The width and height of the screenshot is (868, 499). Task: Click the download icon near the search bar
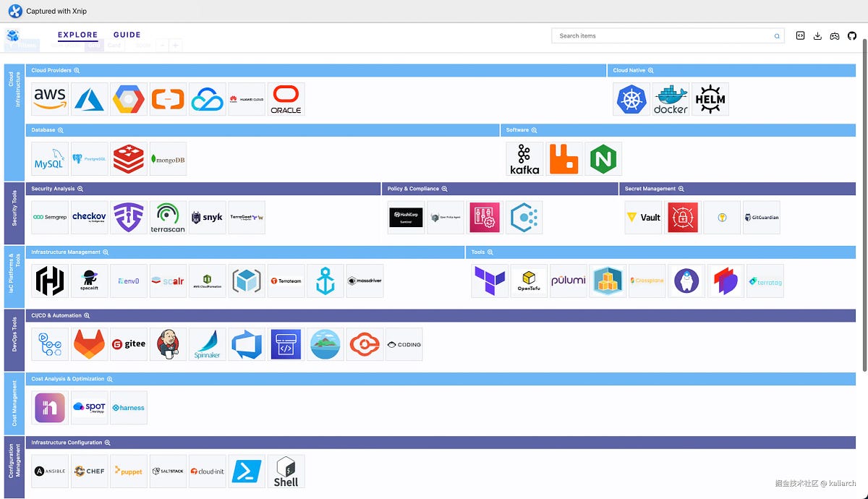pos(817,35)
